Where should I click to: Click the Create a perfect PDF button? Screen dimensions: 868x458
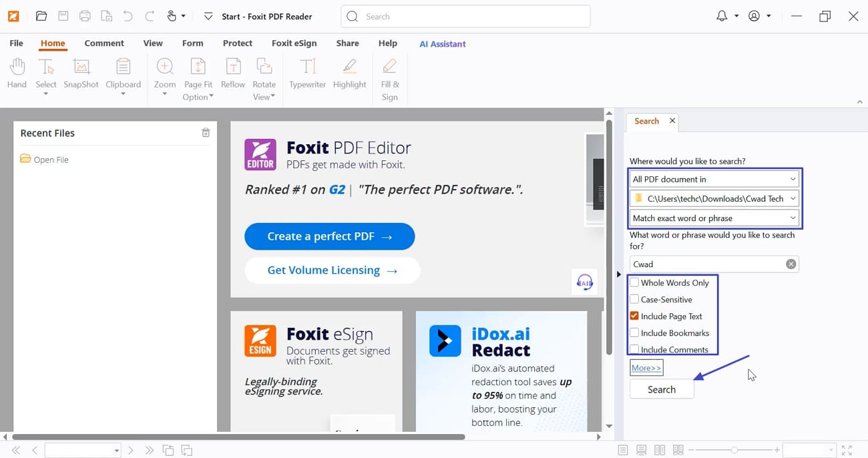[329, 236]
